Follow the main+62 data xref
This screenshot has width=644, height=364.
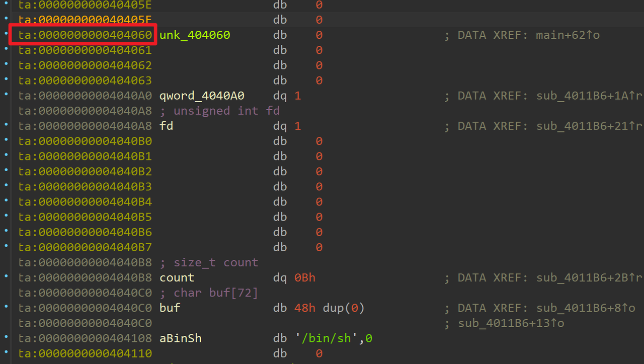(568, 35)
